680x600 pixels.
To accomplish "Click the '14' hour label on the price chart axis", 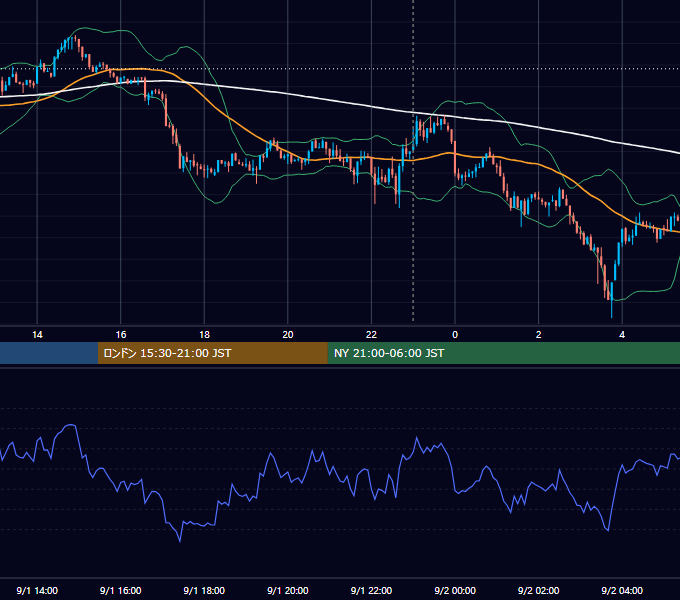I will point(37,335).
